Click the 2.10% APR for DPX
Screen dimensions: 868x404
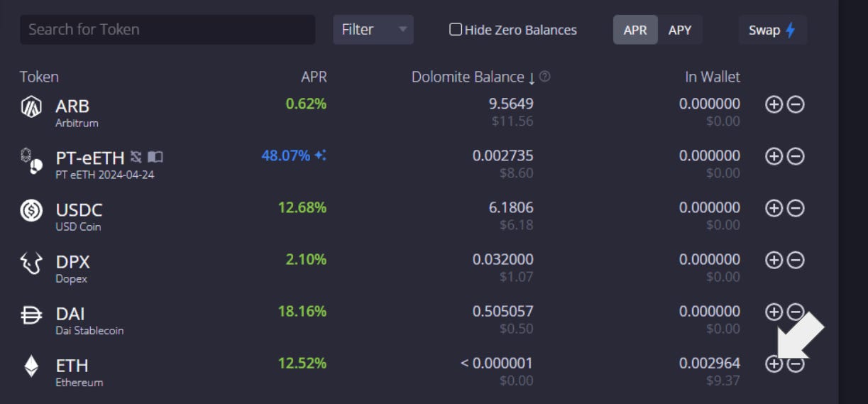[x=307, y=260]
